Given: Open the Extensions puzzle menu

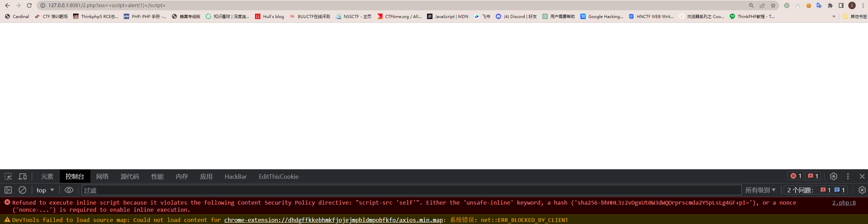Looking at the screenshot, I should 830,5.
